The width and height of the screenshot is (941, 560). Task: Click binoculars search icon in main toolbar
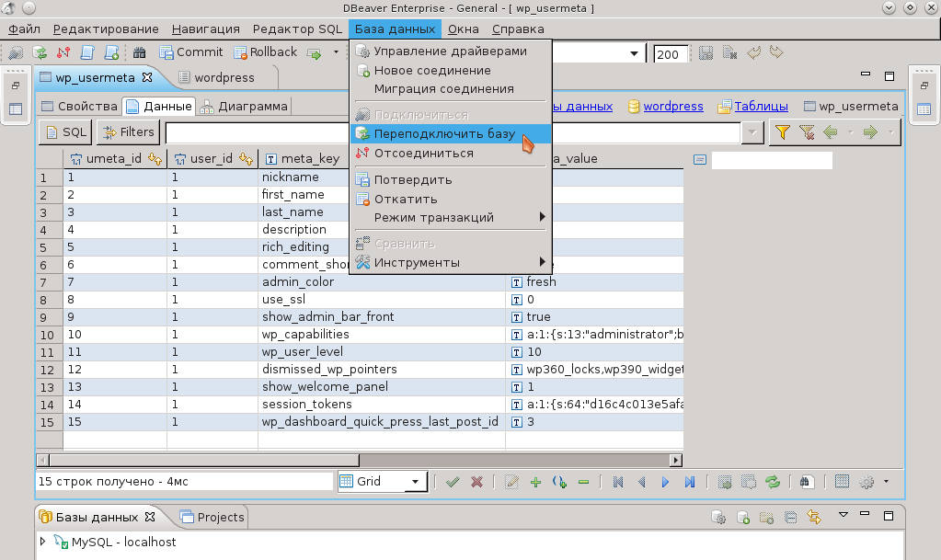tap(139, 52)
